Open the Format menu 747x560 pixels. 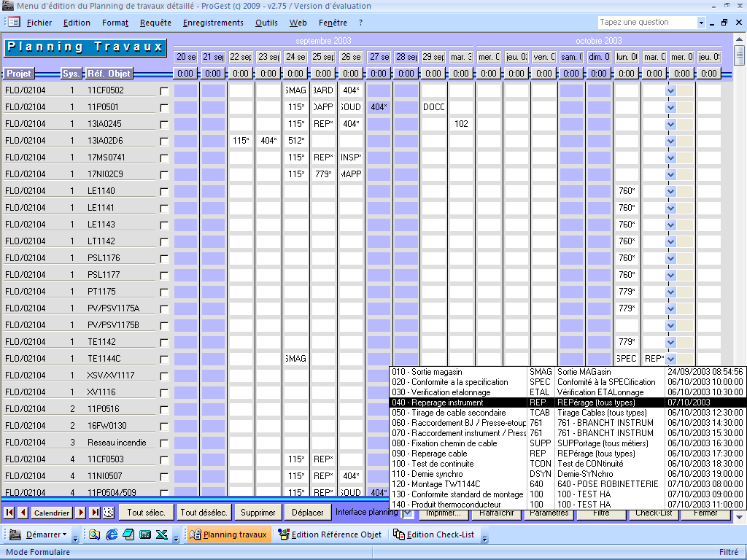(115, 23)
